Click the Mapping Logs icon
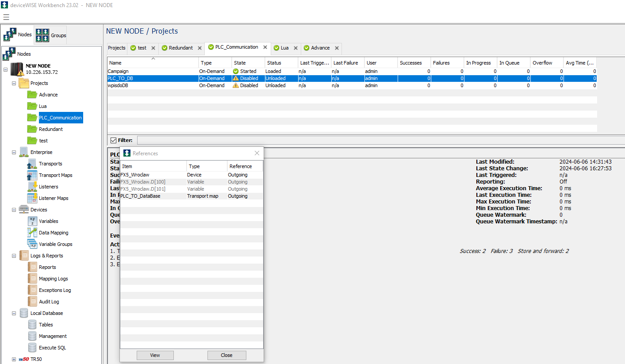This screenshot has width=625, height=364. [x=32, y=279]
